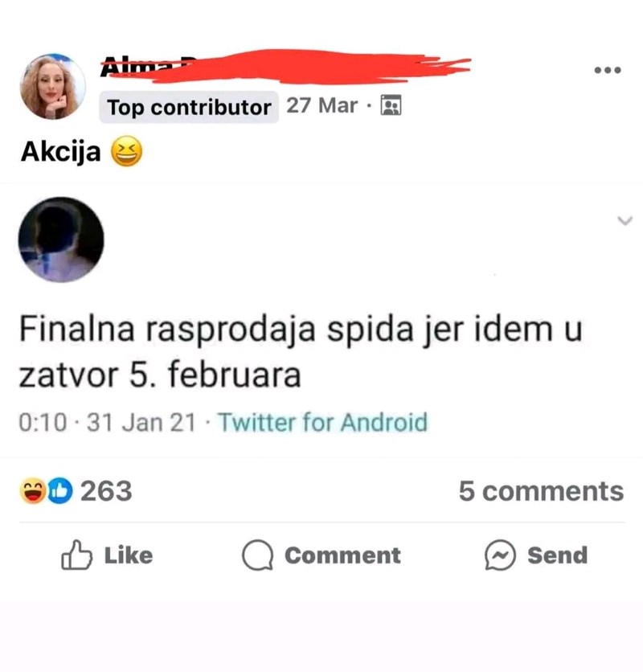
Task: Click the 31 Jan 21 tweet date
Action: (x=141, y=422)
